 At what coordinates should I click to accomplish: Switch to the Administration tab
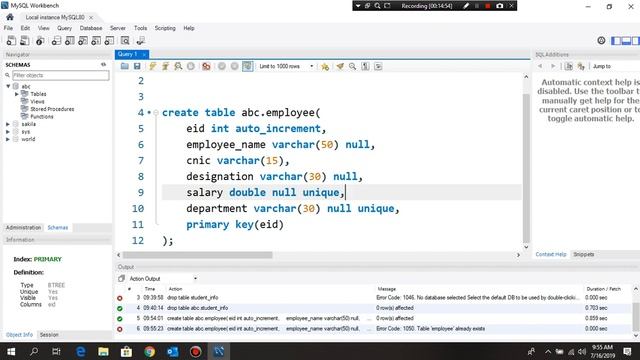23,227
